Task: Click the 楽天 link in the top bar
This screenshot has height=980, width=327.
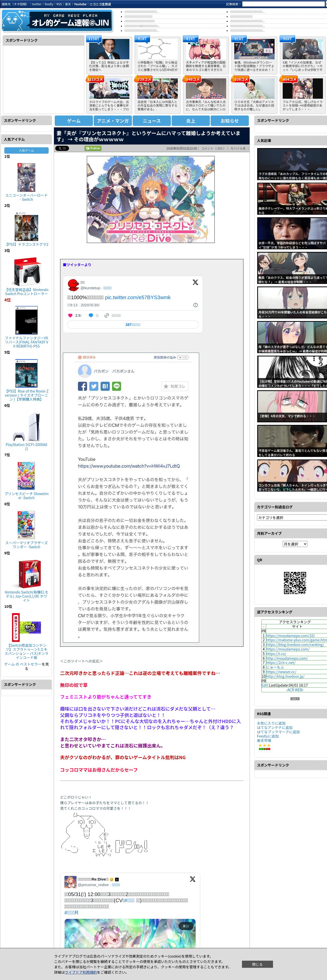Action: coord(68,4)
